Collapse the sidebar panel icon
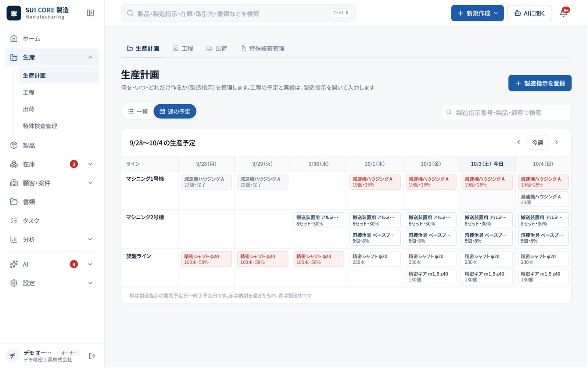Viewport: 588px width, 368px height. (x=90, y=13)
